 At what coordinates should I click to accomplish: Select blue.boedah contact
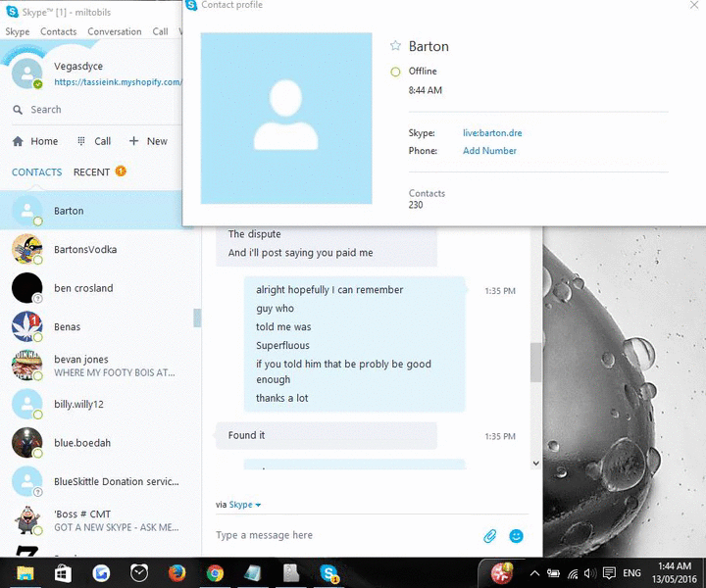coord(97,443)
